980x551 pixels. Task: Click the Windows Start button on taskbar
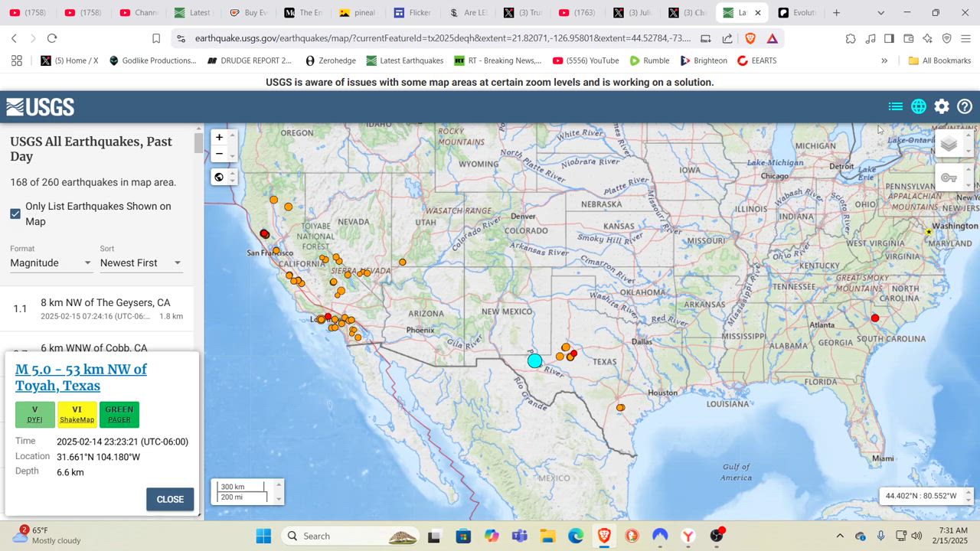(x=263, y=536)
